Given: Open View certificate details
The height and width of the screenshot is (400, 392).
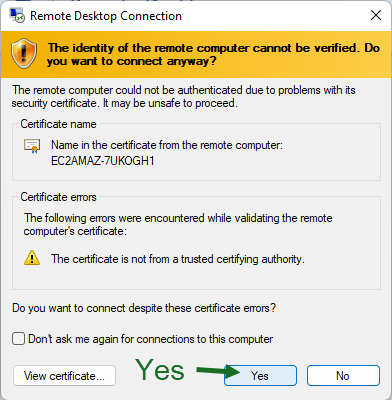Looking at the screenshot, I should coord(64,376).
